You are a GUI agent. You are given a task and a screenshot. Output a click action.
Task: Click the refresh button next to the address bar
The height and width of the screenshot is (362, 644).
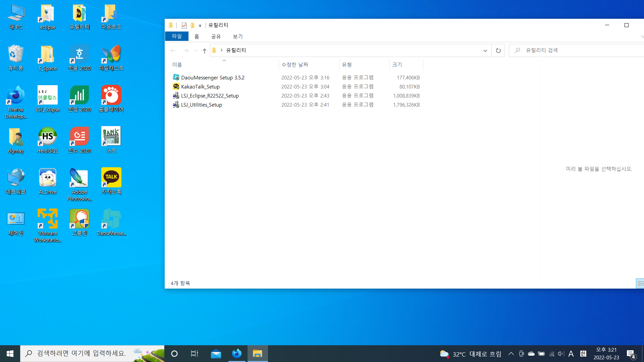[x=498, y=50]
